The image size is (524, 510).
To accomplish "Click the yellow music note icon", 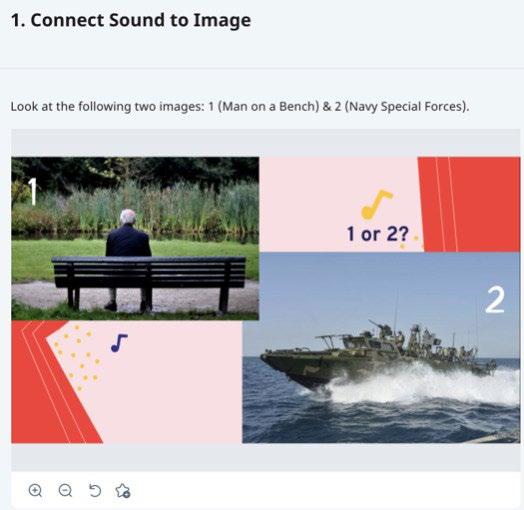I will tap(376, 205).
